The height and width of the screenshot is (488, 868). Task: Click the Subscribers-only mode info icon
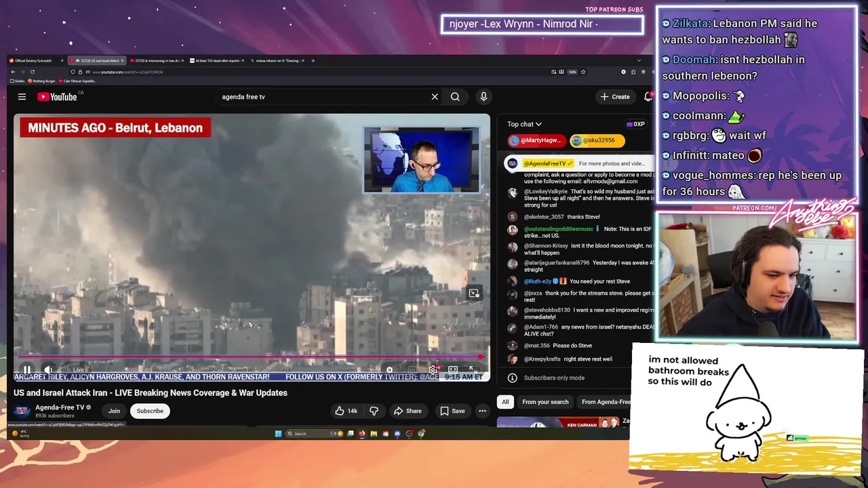pyautogui.click(x=513, y=378)
